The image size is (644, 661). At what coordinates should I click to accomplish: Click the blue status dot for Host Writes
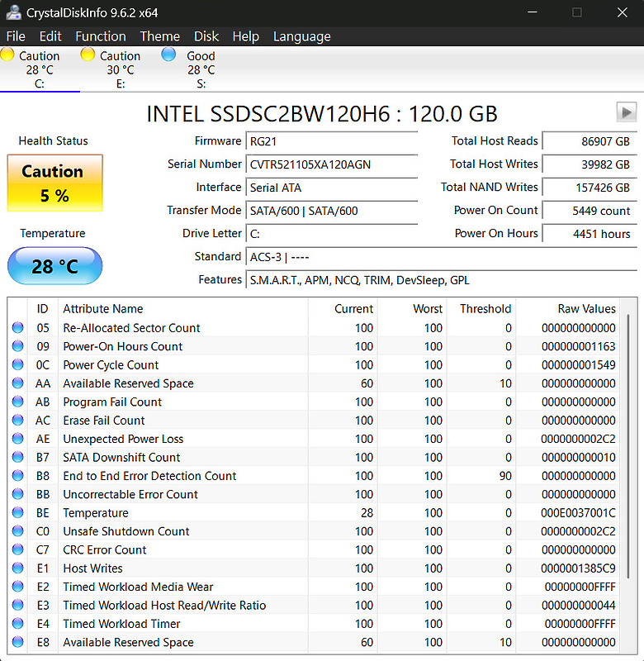coord(17,568)
